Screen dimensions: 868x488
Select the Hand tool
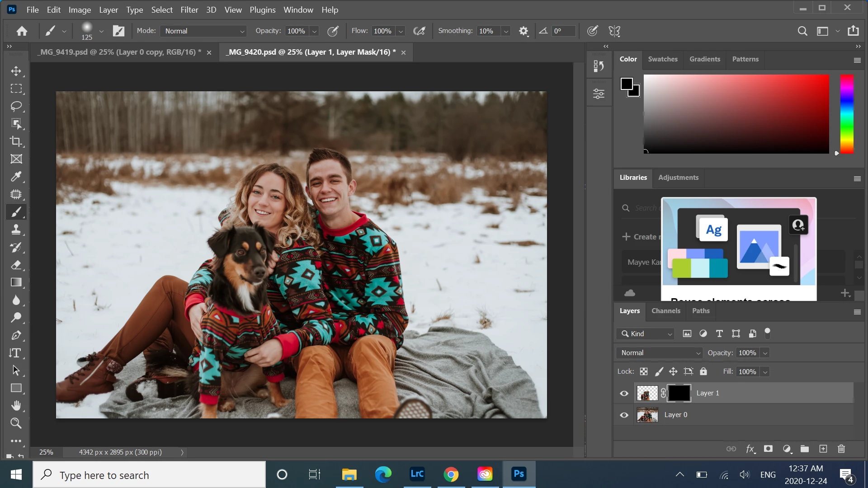coord(16,406)
